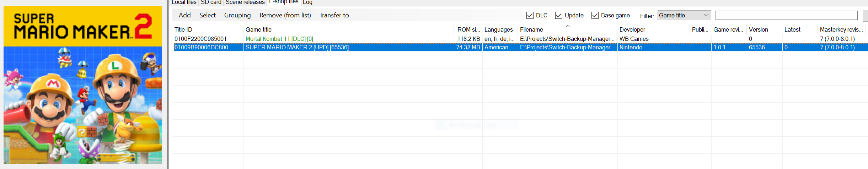The image size is (868, 169).
Task: Click Title ID 0100F2200C985001
Action: point(200,39)
